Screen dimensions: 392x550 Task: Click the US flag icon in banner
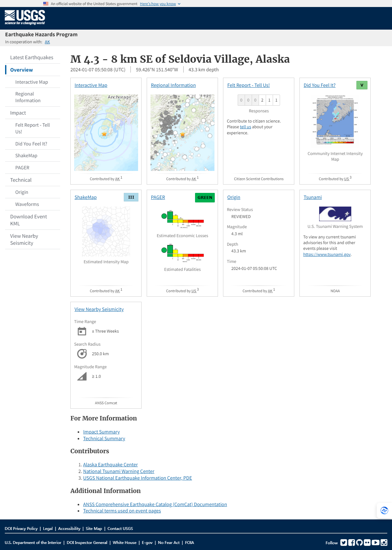click(46, 4)
